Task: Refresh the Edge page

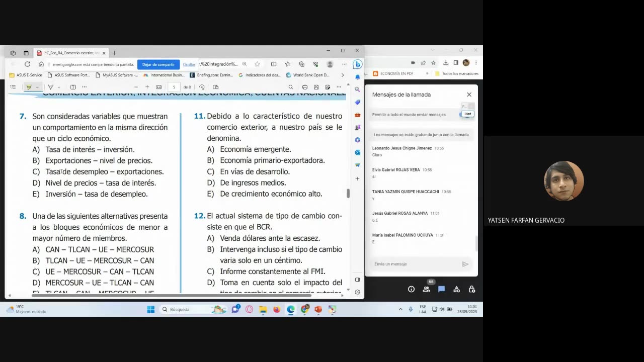Action: point(27,64)
